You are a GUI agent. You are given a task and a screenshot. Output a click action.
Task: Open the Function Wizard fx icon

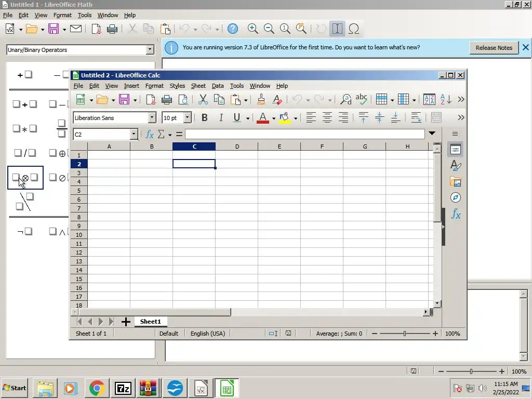click(150, 135)
